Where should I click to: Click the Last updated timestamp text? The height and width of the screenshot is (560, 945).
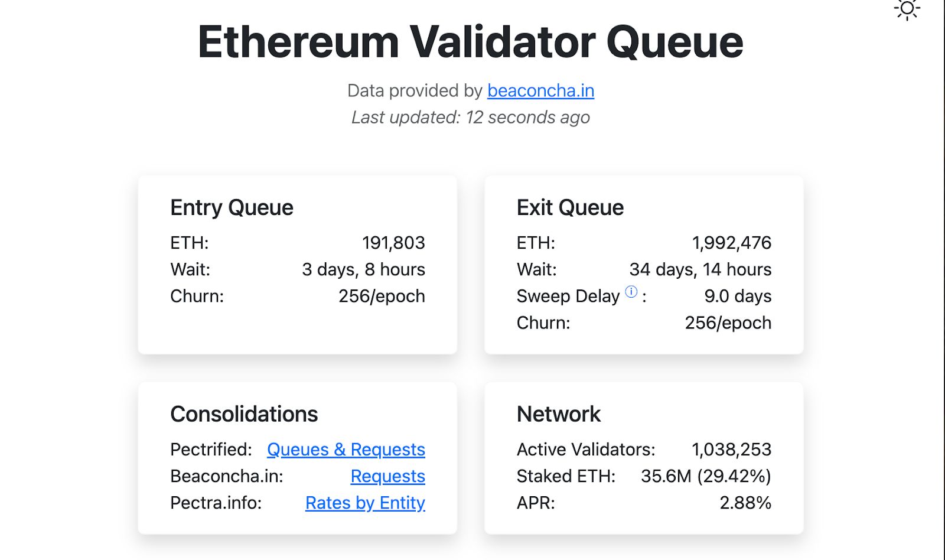tap(470, 118)
